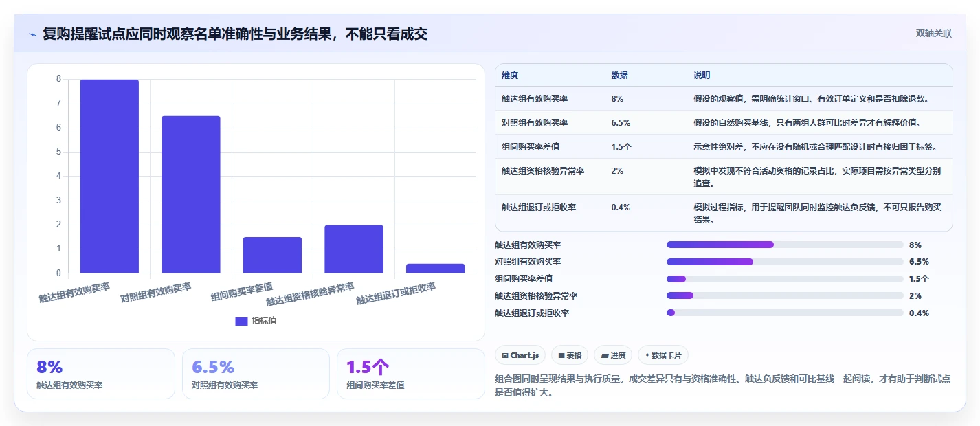Select the 进度 tag
Viewport: 980px width, 426px height.
tap(613, 355)
